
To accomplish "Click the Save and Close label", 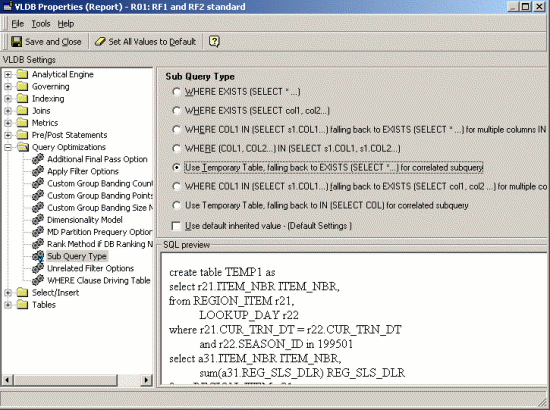I will pyautogui.click(x=53, y=42).
